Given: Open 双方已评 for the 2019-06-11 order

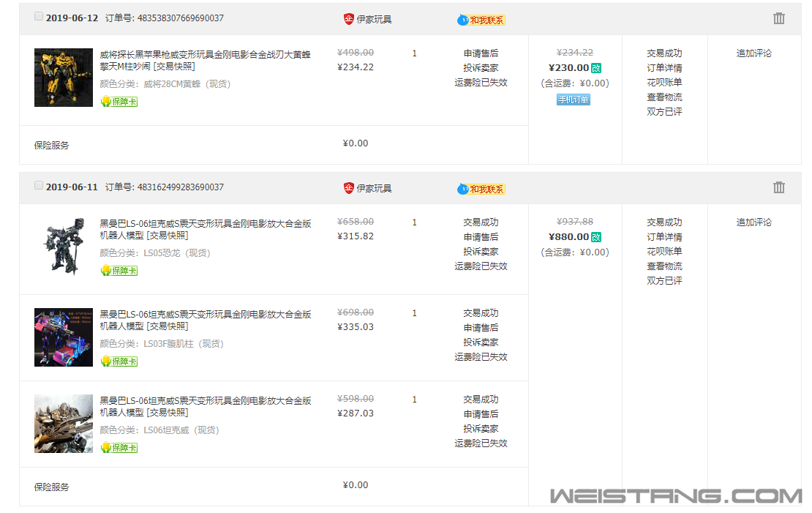Looking at the screenshot, I should (x=664, y=280).
